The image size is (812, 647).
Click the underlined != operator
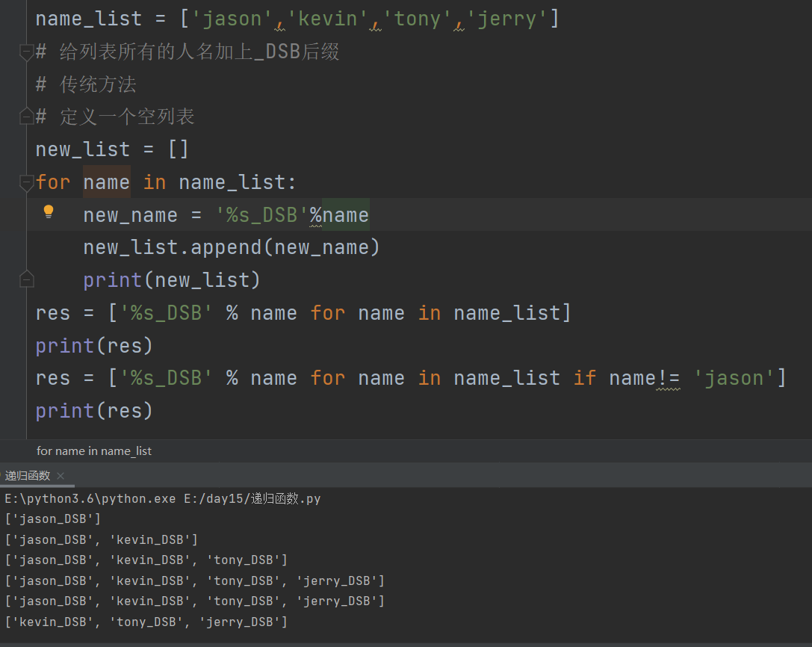click(x=668, y=378)
